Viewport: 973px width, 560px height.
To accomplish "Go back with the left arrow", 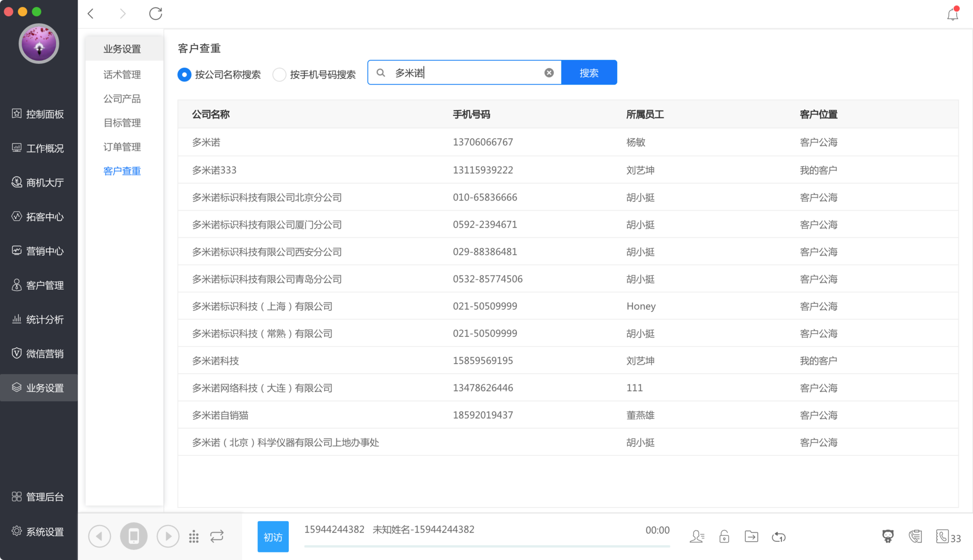I will coord(91,14).
